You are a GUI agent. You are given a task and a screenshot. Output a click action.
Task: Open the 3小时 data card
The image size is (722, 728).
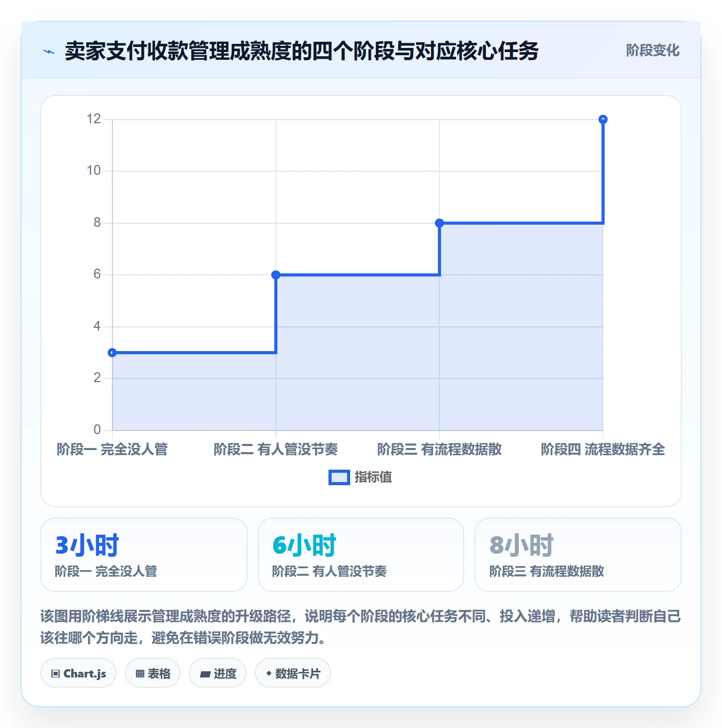pyautogui.click(x=144, y=555)
